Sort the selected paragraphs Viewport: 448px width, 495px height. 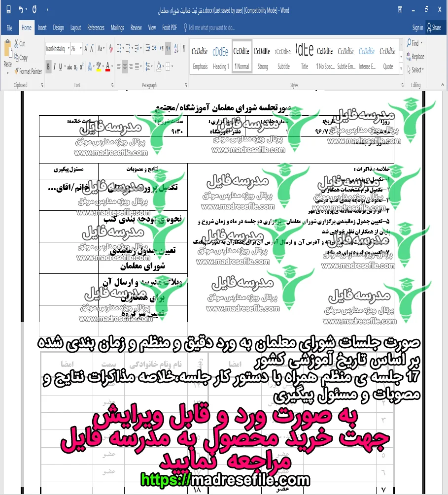pos(176,49)
